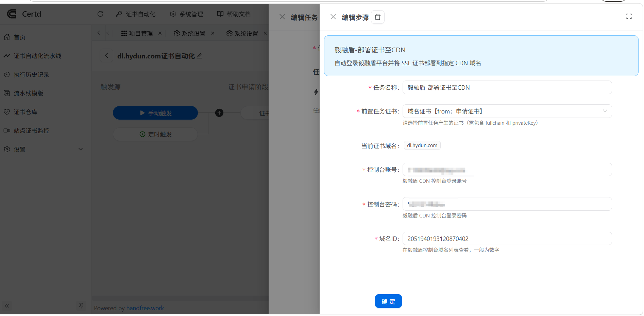Go back using the pipeline back arrow

click(x=106, y=55)
